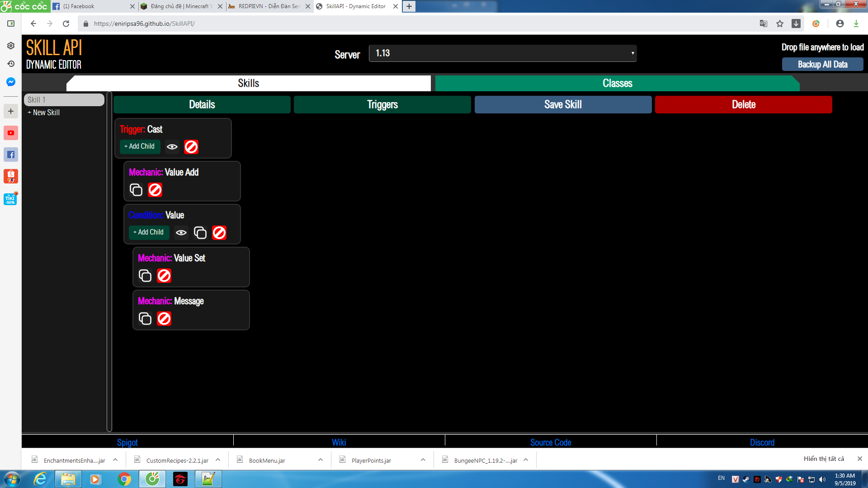
Task: Delete the Value Add mechanic with its remove icon
Action: pyautogui.click(x=155, y=190)
